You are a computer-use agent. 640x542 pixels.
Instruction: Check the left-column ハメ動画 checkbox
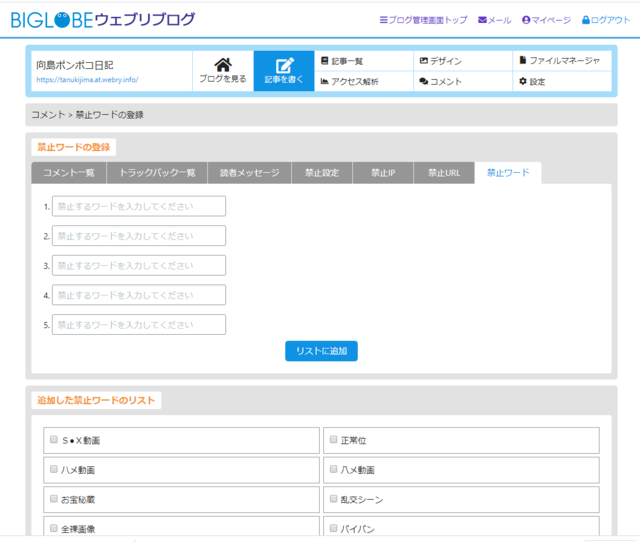click(53, 469)
